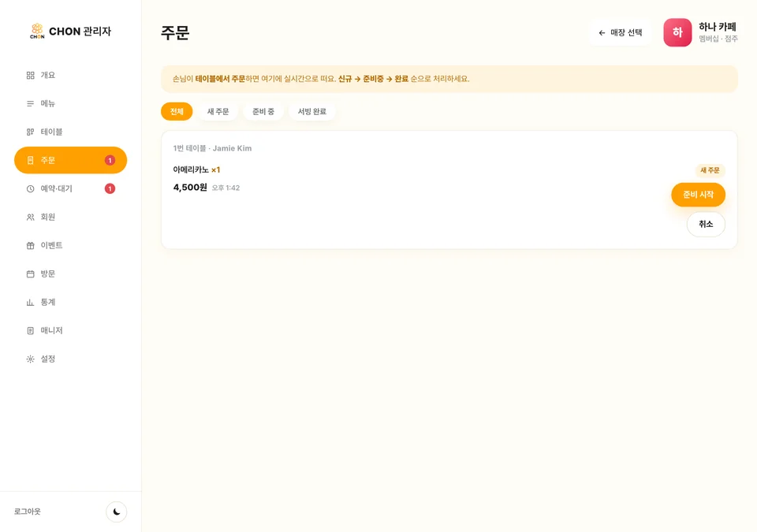Show 준비 중 orders
Image resolution: width=757 pixels, height=532 pixels.
tap(263, 111)
